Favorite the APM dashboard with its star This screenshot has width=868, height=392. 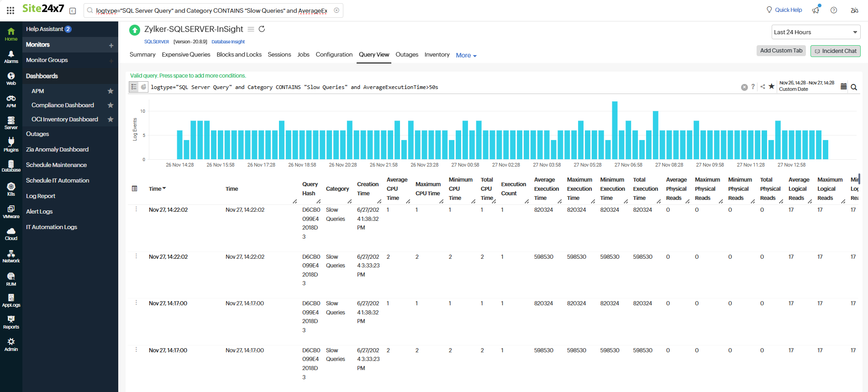coord(110,91)
